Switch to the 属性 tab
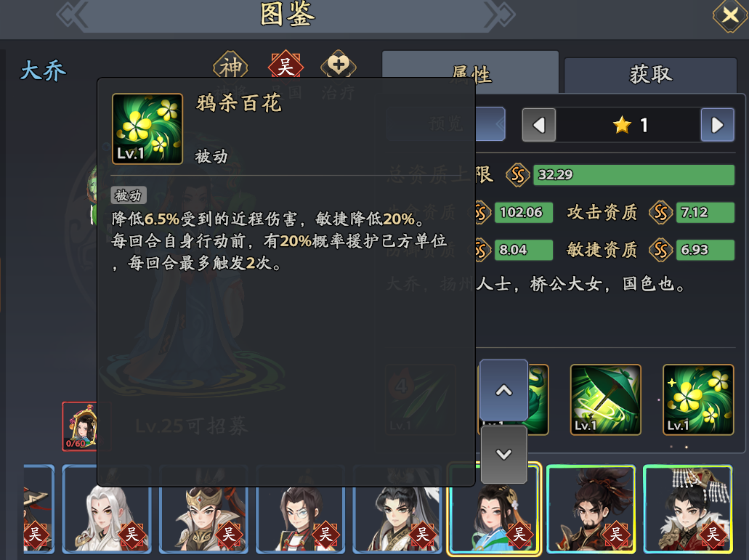 [x=471, y=73]
